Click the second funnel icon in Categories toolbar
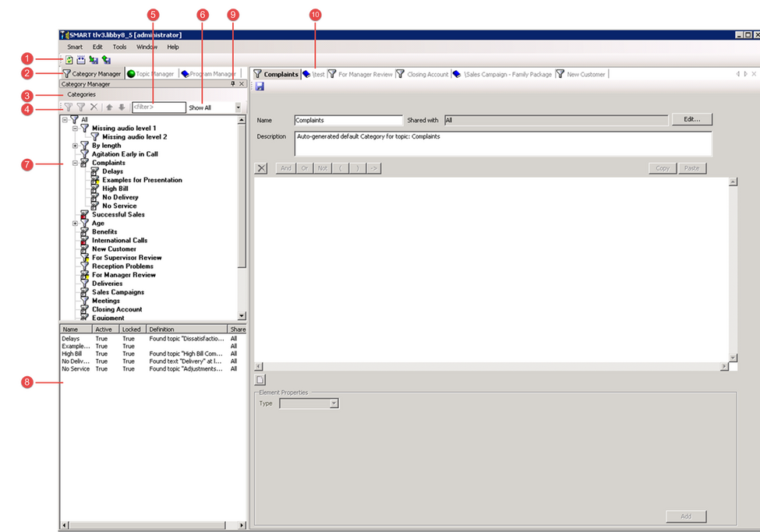Viewport: 760px width, 532px height. 81,107
